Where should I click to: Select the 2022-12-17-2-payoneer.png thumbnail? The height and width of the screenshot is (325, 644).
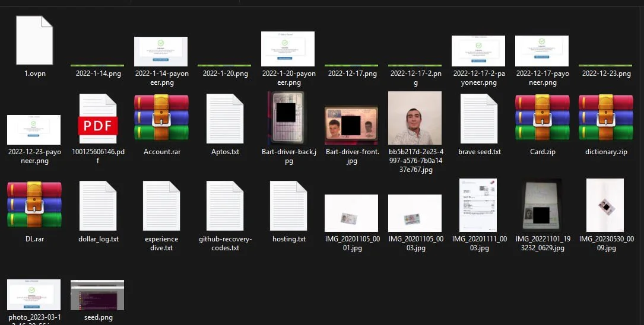click(478, 51)
